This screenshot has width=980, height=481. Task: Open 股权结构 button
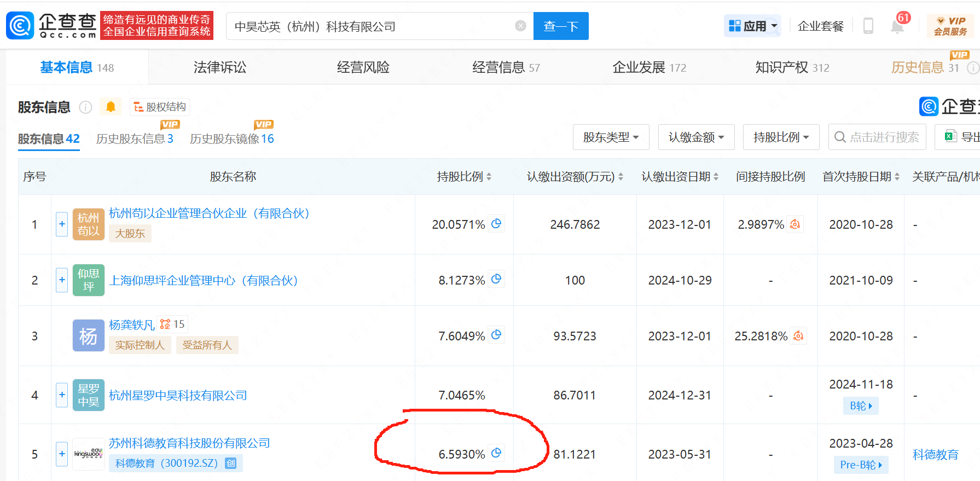click(x=160, y=107)
